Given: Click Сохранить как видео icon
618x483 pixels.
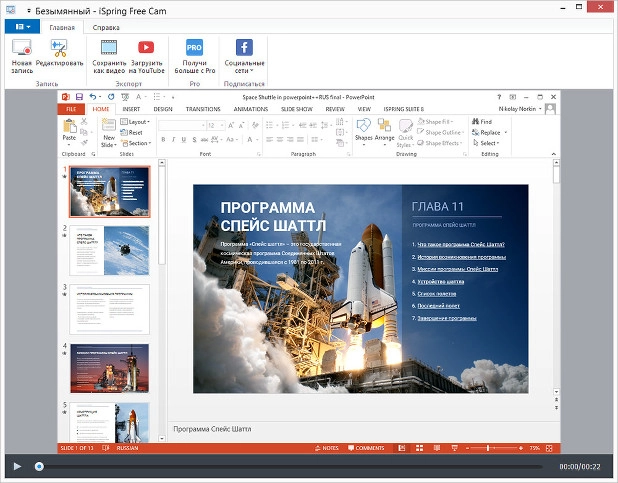Looking at the screenshot, I should point(109,48).
